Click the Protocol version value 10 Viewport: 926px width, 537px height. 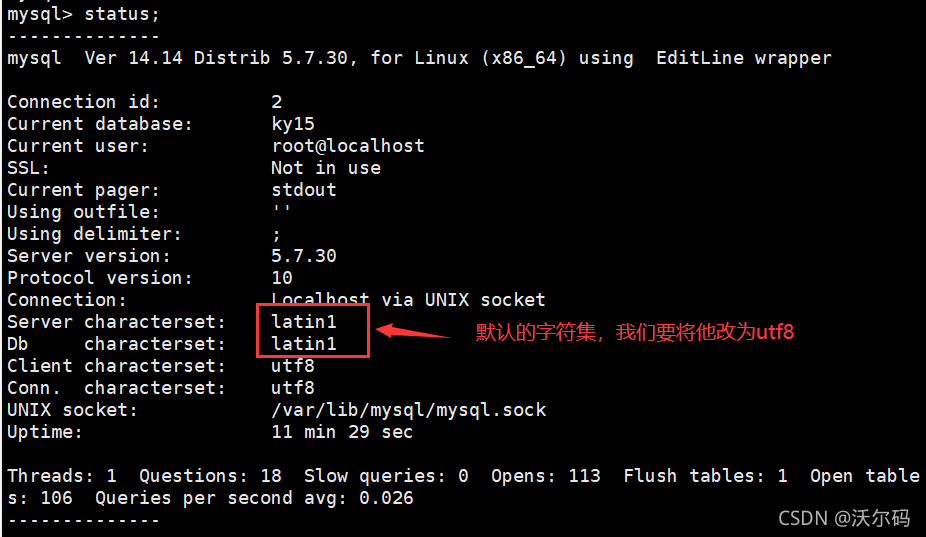pyautogui.click(x=282, y=278)
